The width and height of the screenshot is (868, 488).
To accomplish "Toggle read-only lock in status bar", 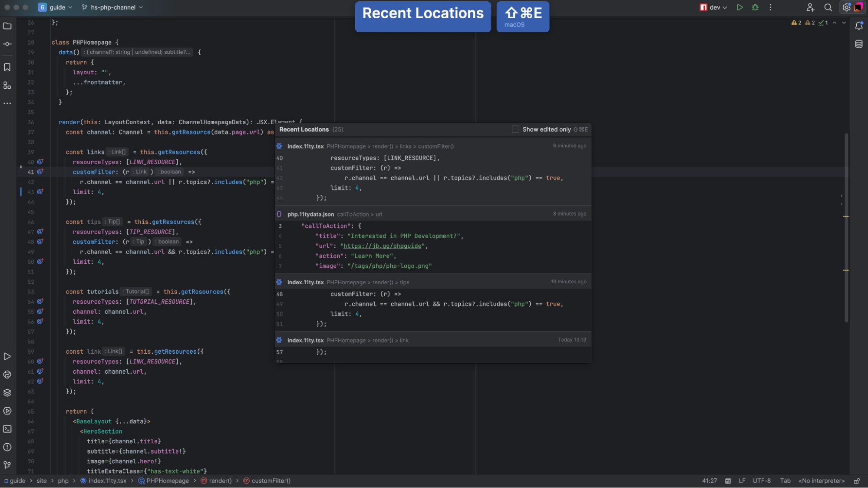I will [x=857, y=481].
